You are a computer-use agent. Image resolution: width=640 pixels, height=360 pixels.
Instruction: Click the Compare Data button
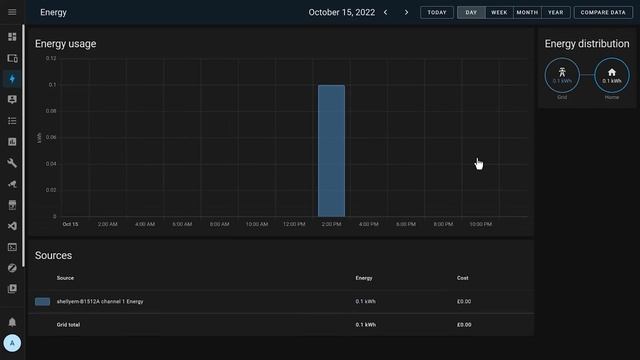coord(603,12)
